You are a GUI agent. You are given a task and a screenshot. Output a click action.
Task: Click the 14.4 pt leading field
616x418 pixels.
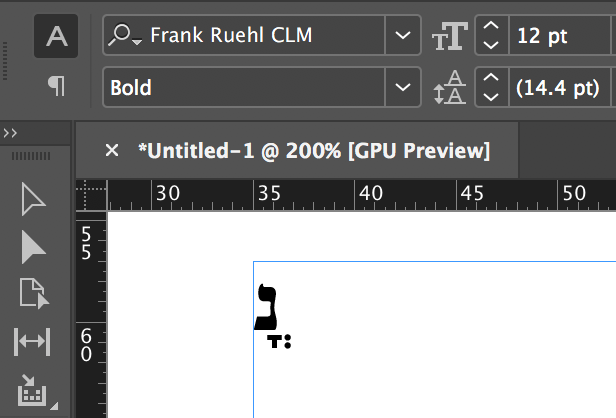point(560,87)
